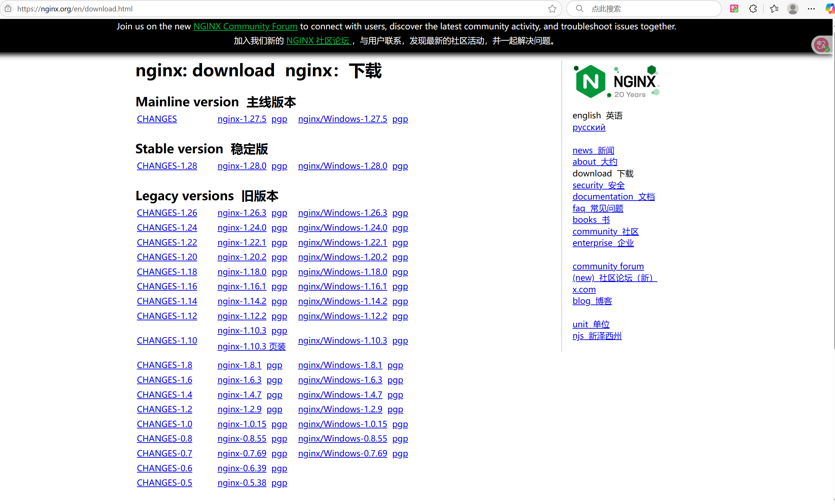Image resolution: width=835 pixels, height=504 pixels.
Task: Click the floating translation widget on the page
Action: 821,44
